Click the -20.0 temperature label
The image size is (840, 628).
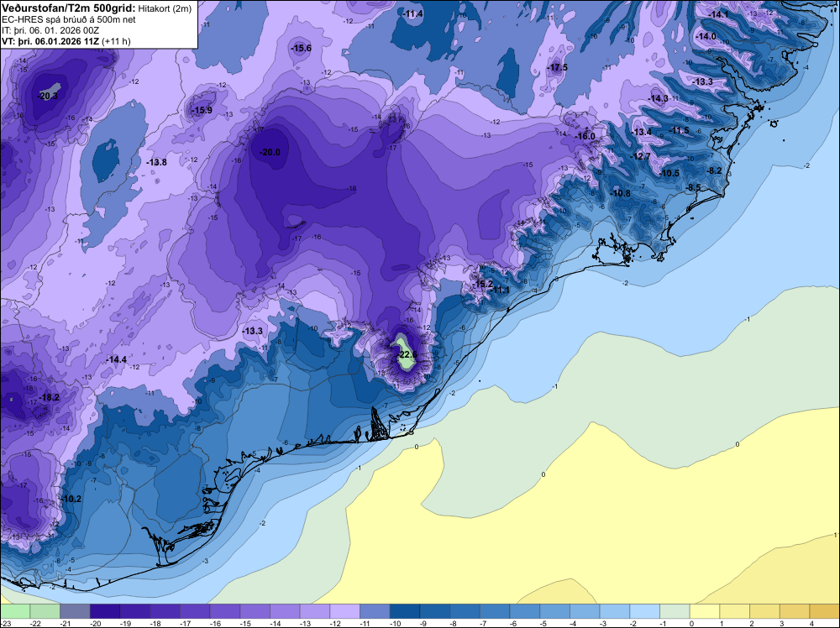point(270,152)
